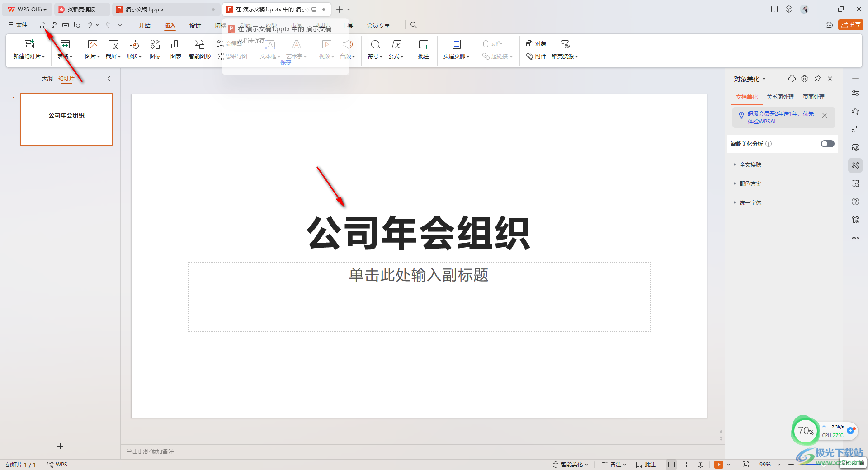Open the 页眉页脚 dropdown
This screenshot has width=868, height=470.
tap(457, 56)
